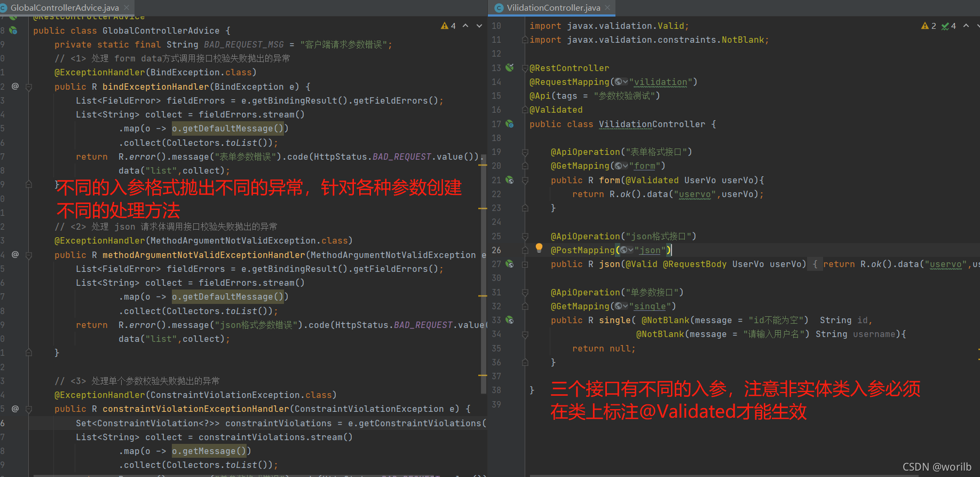Click @Api tags "参数校验测试" string
The width and height of the screenshot is (980, 477).
(x=624, y=96)
